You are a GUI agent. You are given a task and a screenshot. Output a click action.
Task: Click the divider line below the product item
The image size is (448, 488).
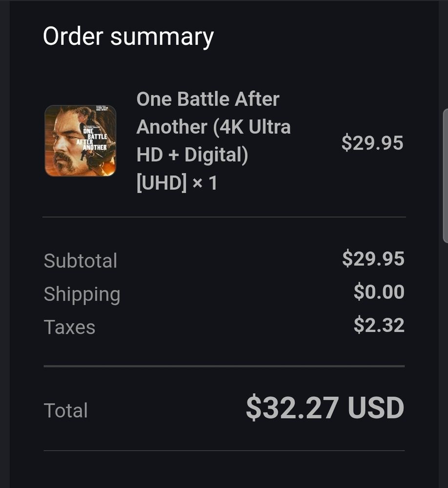pyautogui.click(x=224, y=217)
